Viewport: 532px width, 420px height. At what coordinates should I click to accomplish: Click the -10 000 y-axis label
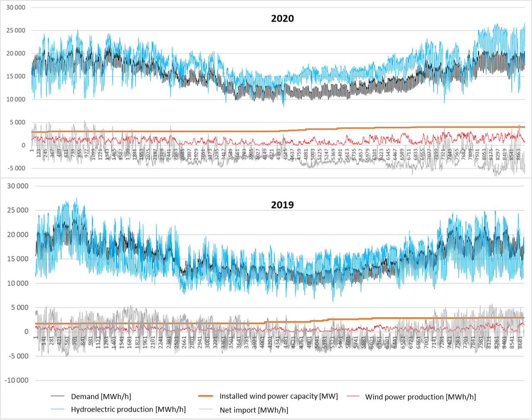click(17, 380)
